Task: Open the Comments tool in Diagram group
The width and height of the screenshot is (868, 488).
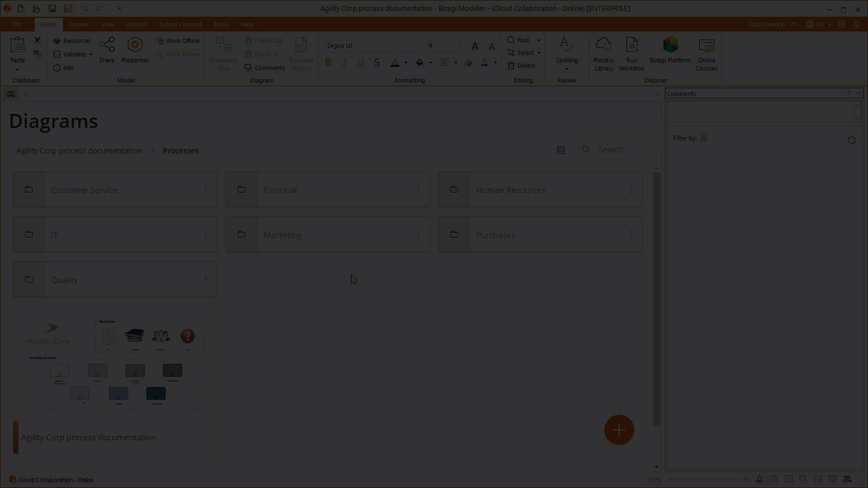Action: point(264,68)
